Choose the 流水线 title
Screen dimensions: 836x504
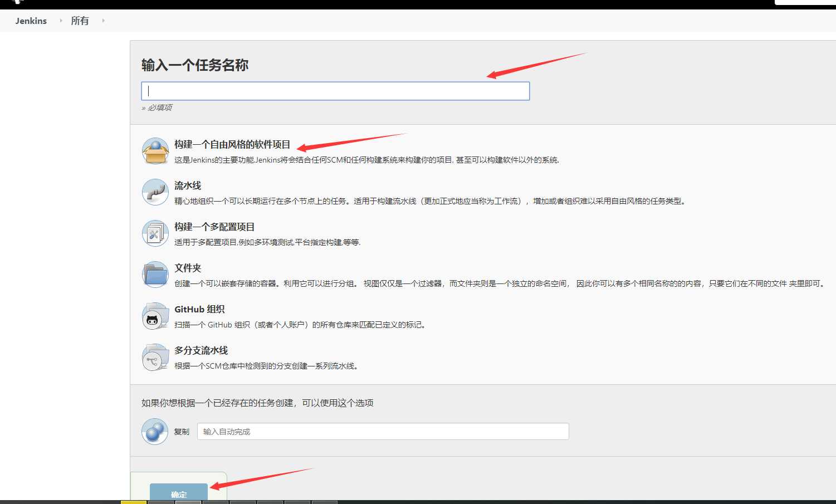188,185
